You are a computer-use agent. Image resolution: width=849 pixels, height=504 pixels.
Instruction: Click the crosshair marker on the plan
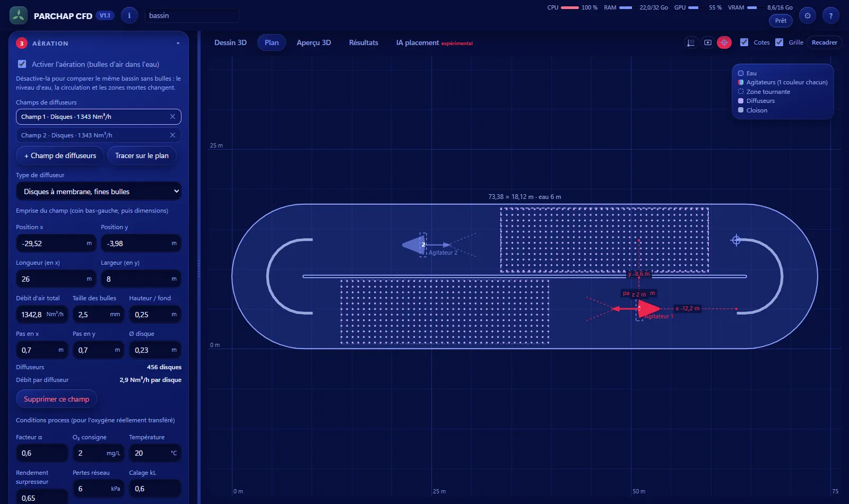736,240
